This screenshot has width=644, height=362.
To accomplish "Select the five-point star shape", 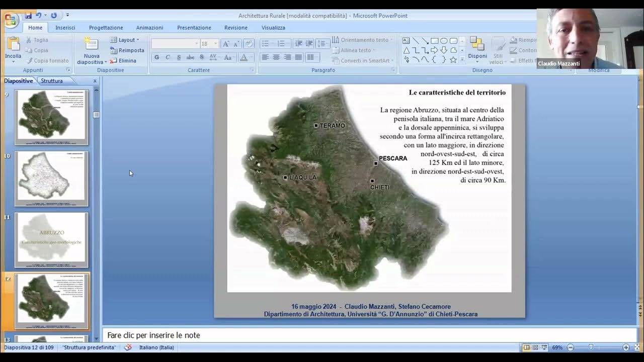I will [453, 59].
